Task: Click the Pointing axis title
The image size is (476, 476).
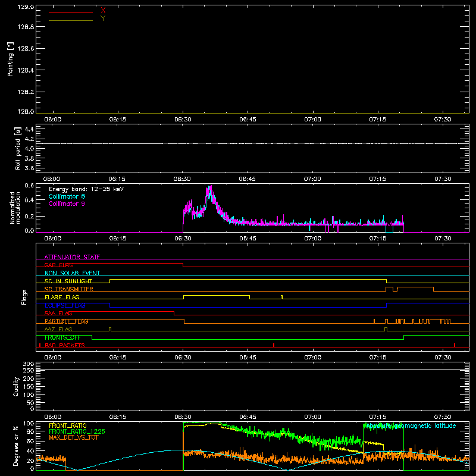Action: click(x=11, y=59)
